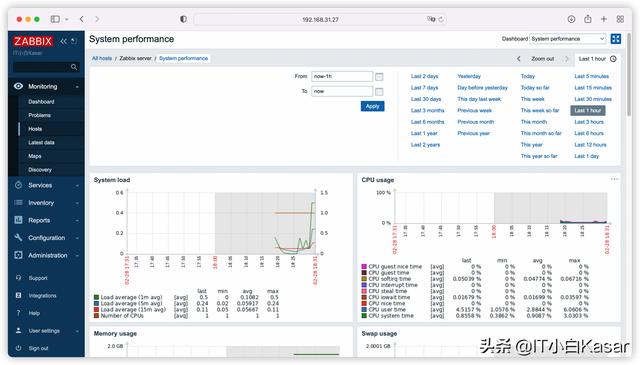Collapse the Monitoring menu chevron
640x365 pixels.
coord(77,87)
